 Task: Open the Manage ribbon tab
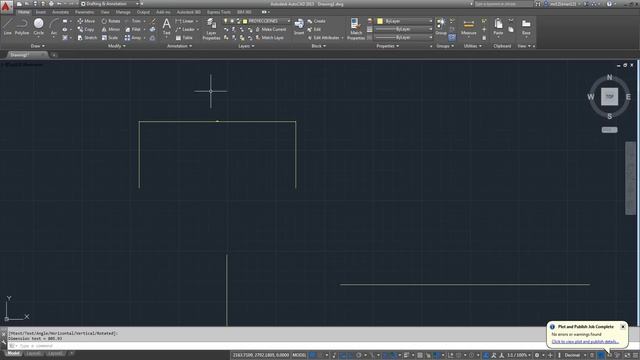pos(123,12)
